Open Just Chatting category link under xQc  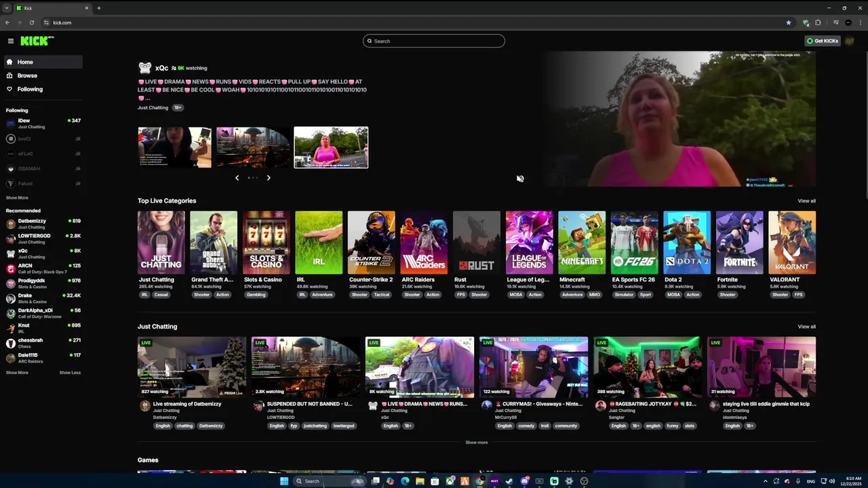pyautogui.click(x=153, y=108)
